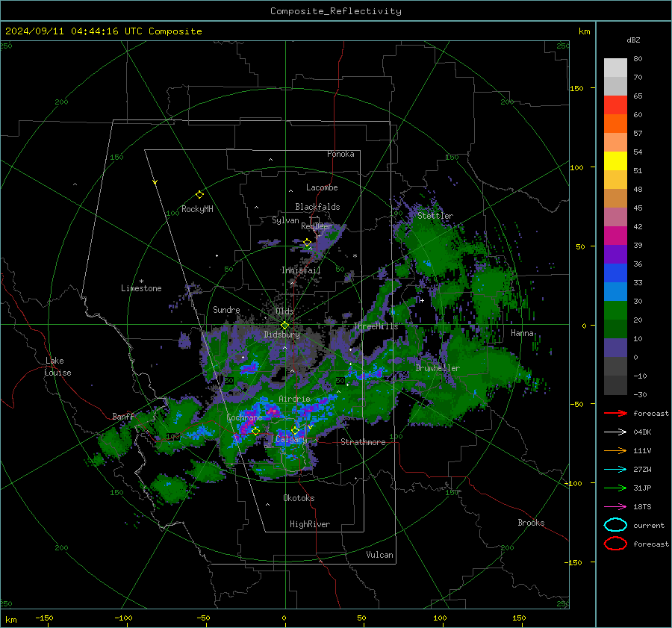Click the green 31JP arrow legend icon

pos(615,488)
